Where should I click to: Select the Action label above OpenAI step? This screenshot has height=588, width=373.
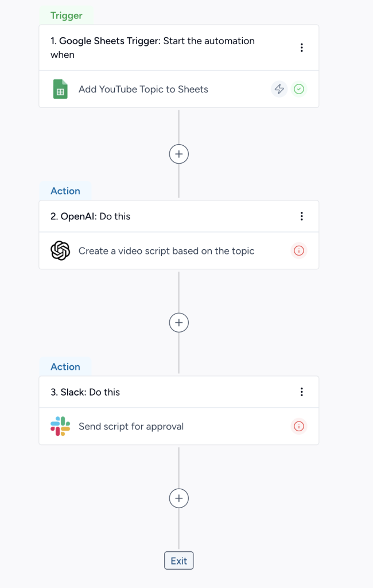[65, 191]
